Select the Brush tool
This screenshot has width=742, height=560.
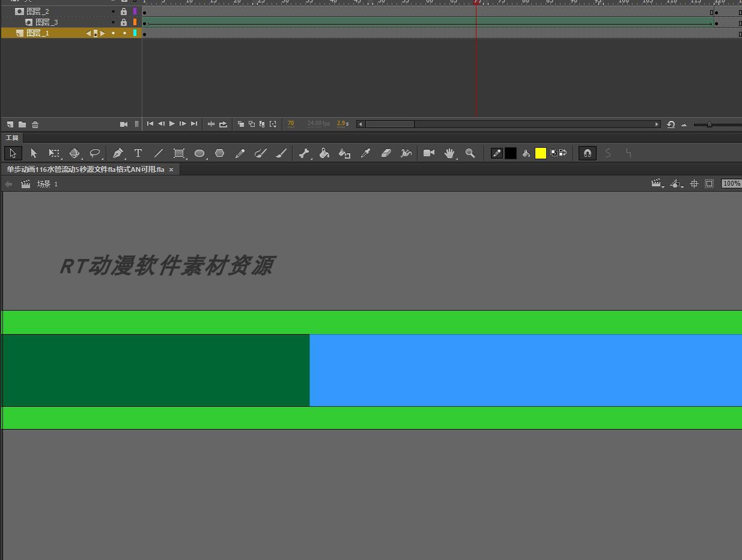(x=281, y=153)
